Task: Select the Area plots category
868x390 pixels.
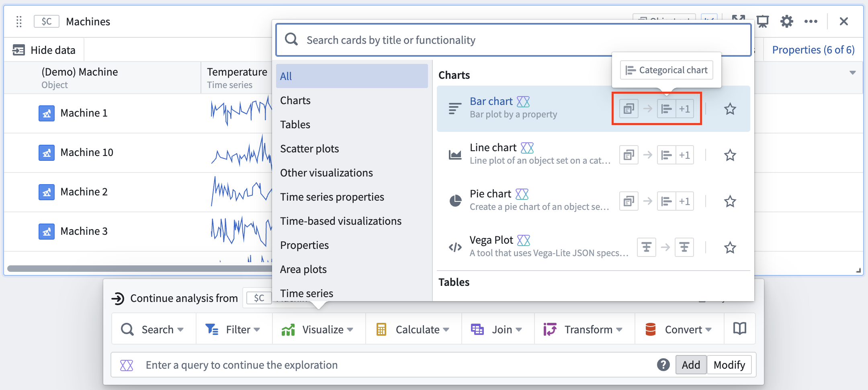Action: click(352, 269)
